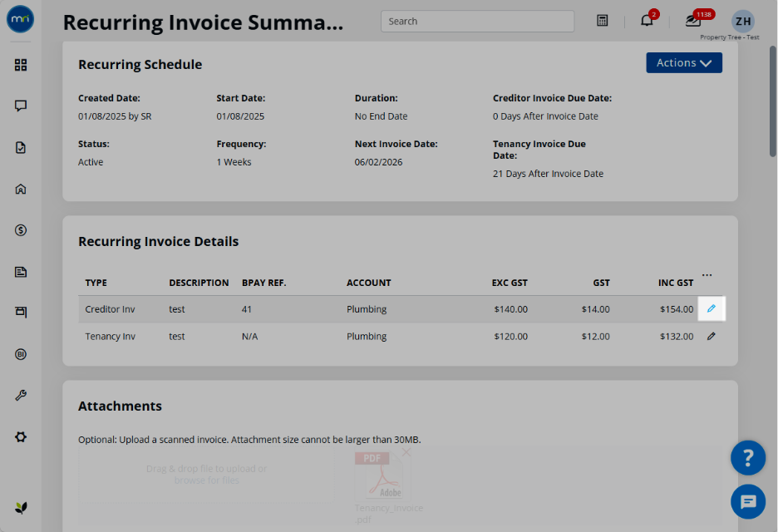Click the 'No End Date' duration value
This screenshot has width=778, height=532.
pyautogui.click(x=381, y=116)
